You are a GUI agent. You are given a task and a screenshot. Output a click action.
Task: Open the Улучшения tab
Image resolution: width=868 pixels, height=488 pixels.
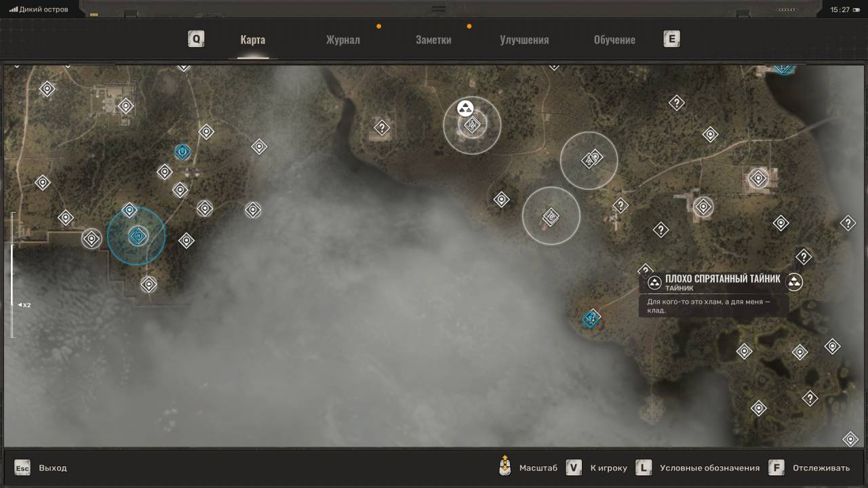click(524, 39)
